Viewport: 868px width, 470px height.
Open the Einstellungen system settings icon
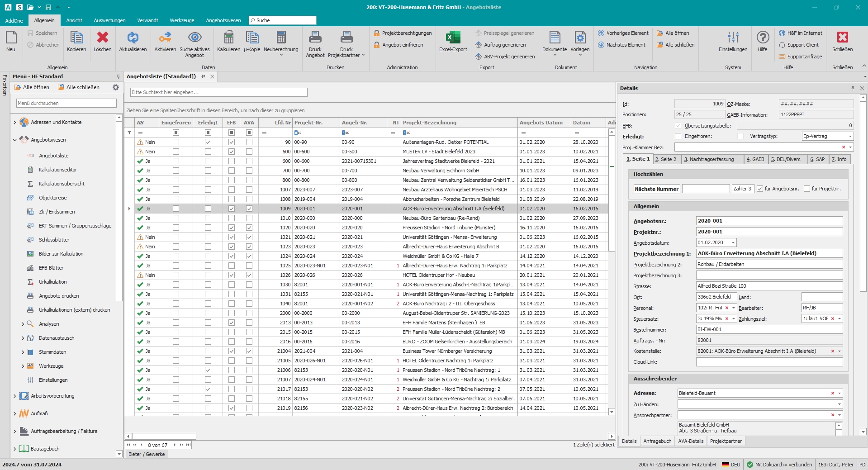[733, 38]
